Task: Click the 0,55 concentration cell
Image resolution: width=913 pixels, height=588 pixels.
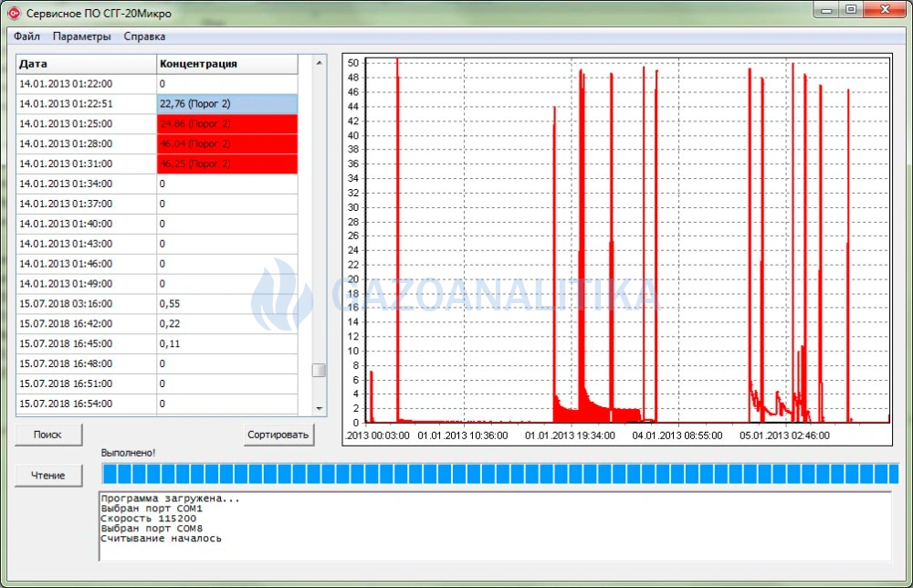Action: click(x=227, y=304)
